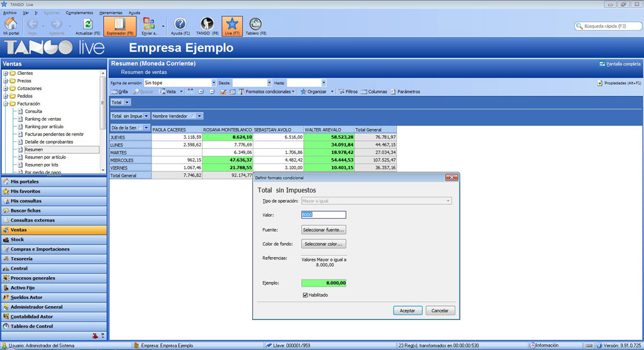This screenshot has width=644, height=350.
Task: Select Stock module in sidebar
Action: coord(54,239)
